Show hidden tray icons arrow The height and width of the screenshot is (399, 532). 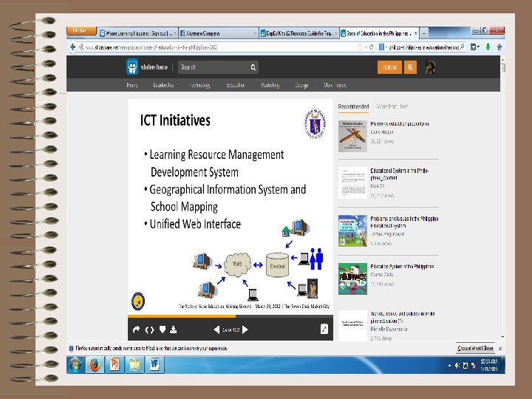tap(449, 366)
